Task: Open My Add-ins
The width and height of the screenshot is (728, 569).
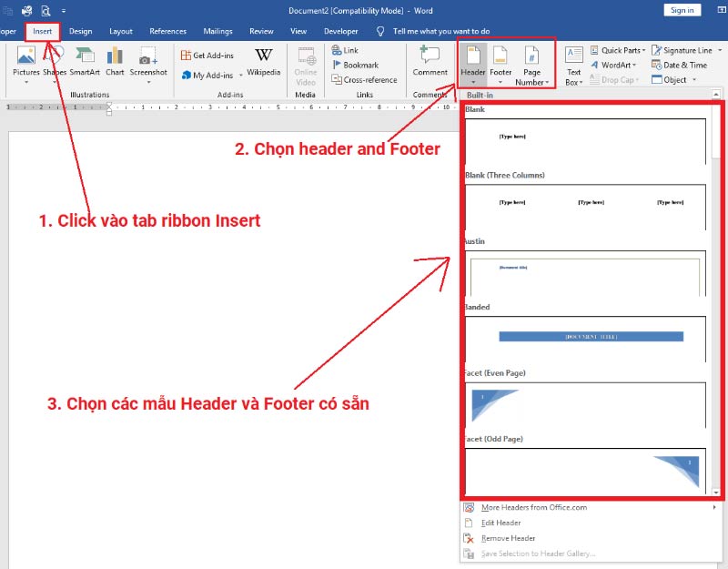Action: (207, 75)
